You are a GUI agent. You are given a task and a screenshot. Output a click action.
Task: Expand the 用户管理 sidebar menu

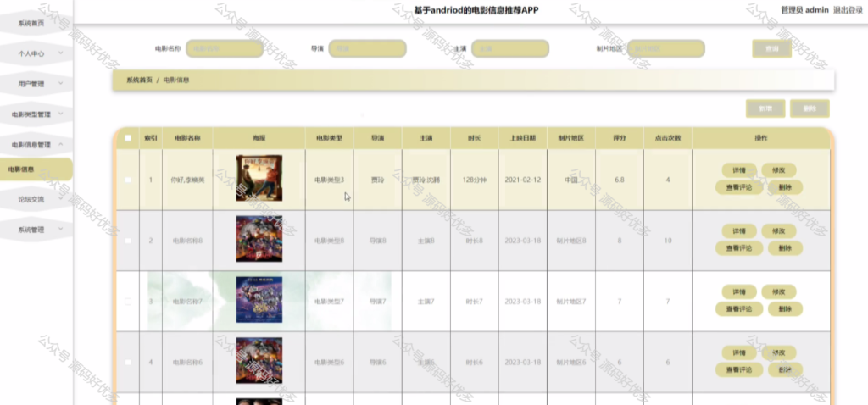[x=36, y=84]
